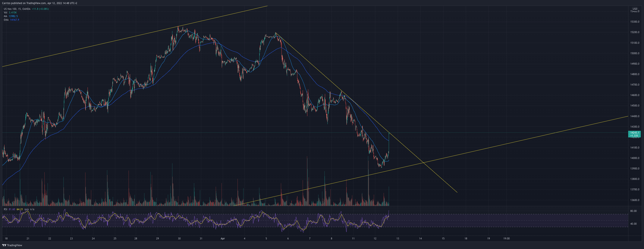The width and height of the screenshot is (644, 249).
Task: Click the 14700.0 price axis label
Action: [635, 85]
